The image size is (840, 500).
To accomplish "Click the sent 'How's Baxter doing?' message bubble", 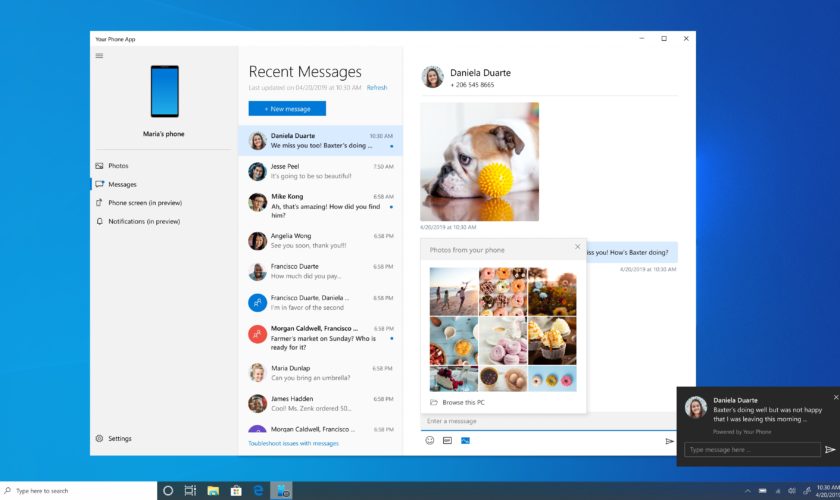I will pos(632,252).
